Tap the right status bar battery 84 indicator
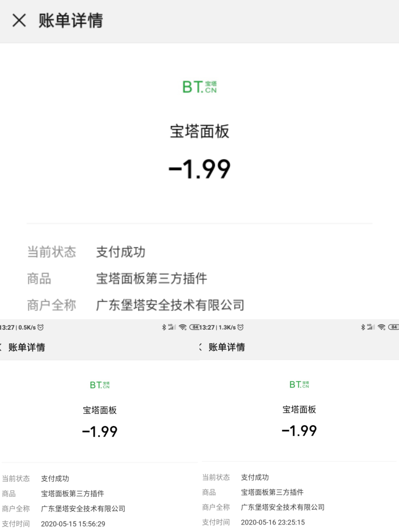The image size is (399, 532). click(x=394, y=327)
